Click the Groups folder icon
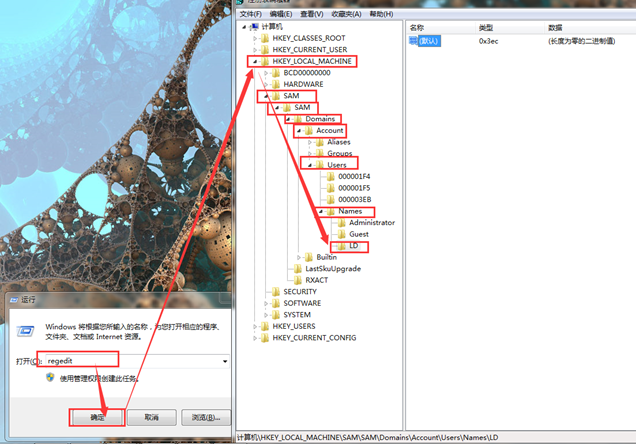Viewport: 636px width, 446px height. point(320,154)
